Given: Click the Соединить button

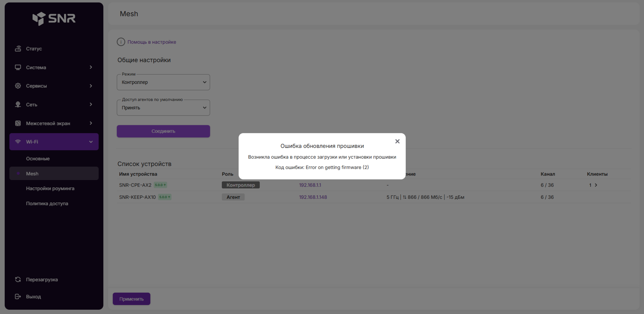Looking at the screenshot, I should (163, 131).
